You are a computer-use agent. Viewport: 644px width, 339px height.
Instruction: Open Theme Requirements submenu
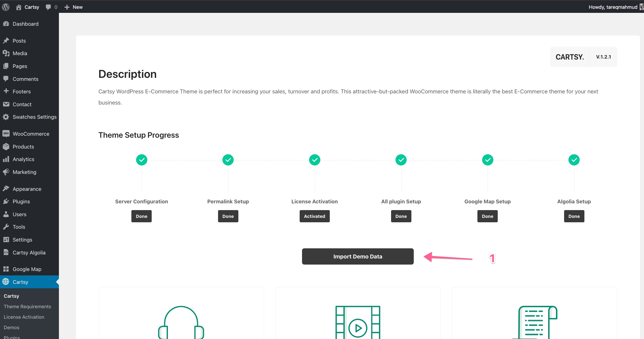tap(27, 307)
